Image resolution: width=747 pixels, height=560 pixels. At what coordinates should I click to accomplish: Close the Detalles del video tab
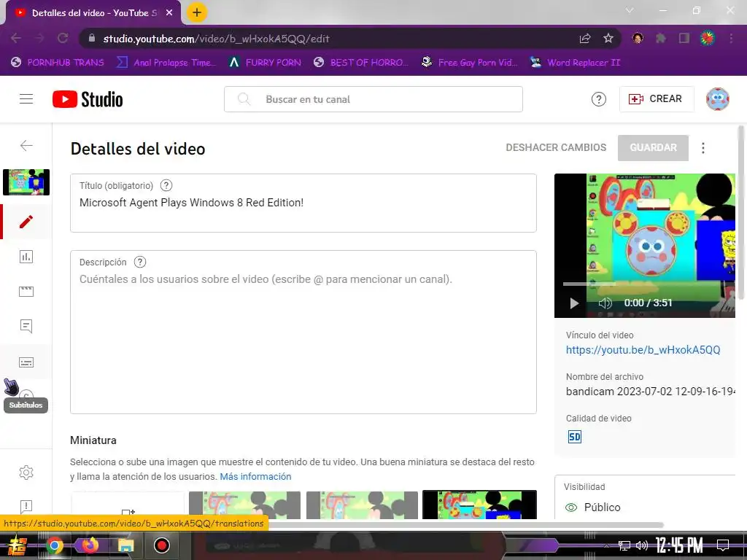169,13
